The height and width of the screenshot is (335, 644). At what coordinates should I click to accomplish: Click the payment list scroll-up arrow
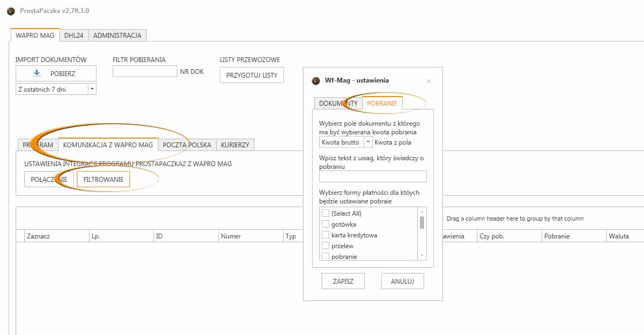422,211
